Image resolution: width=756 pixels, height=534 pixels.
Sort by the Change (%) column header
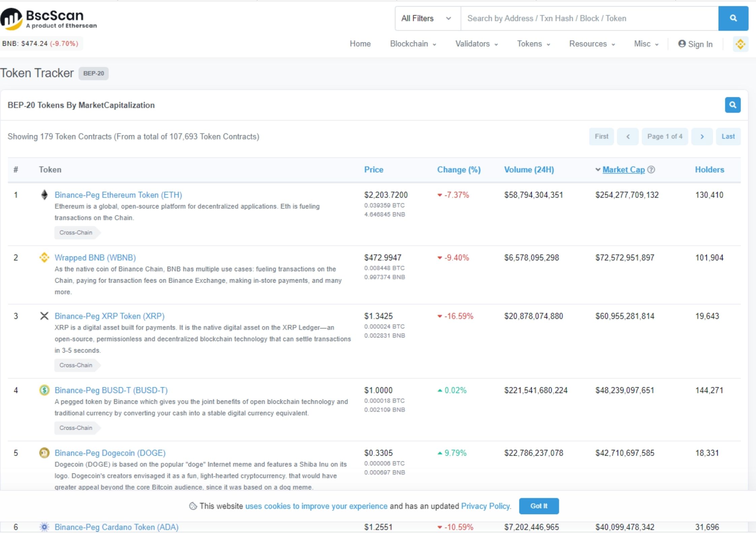tap(459, 170)
